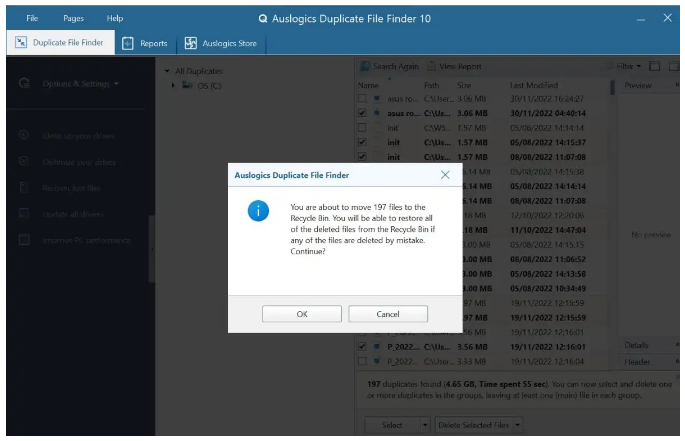Click file icon of asus ro 16:24:27 row
Image resolution: width=685 pixels, height=441 pixels.
[x=377, y=99]
